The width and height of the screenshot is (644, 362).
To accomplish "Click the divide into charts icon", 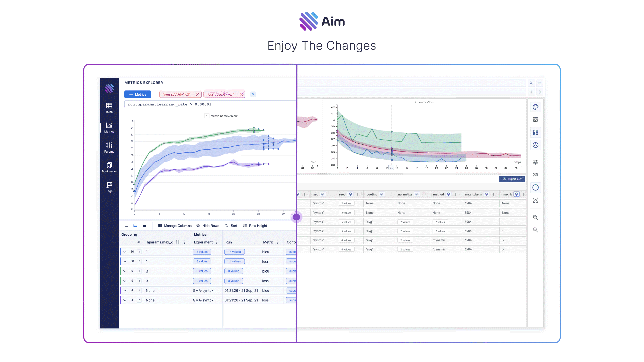I will click(535, 132).
